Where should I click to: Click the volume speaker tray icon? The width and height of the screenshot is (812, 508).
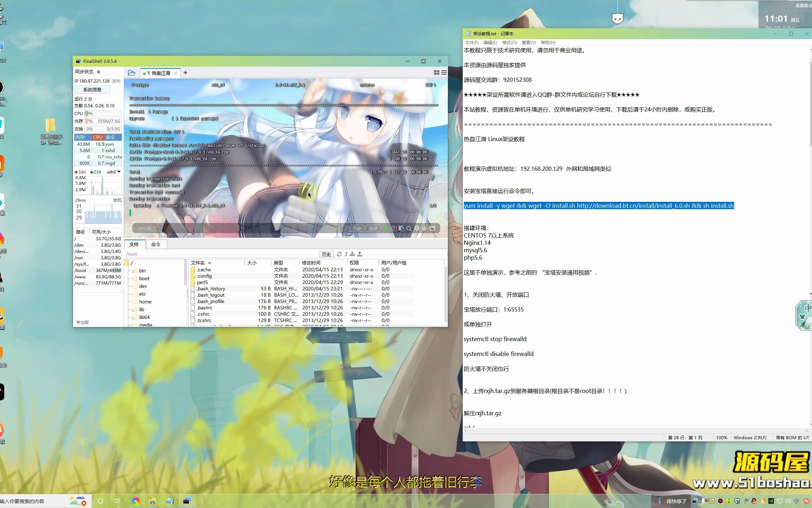[788, 501]
